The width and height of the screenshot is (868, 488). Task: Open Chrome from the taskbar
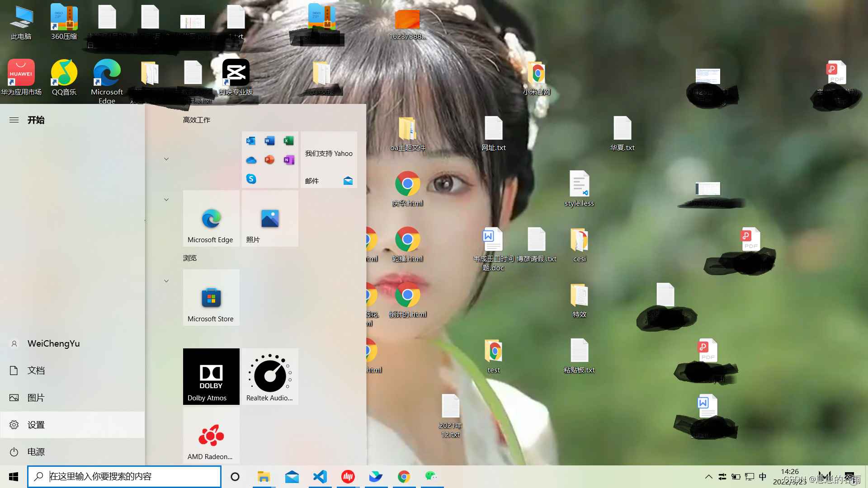[x=404, y=476]
